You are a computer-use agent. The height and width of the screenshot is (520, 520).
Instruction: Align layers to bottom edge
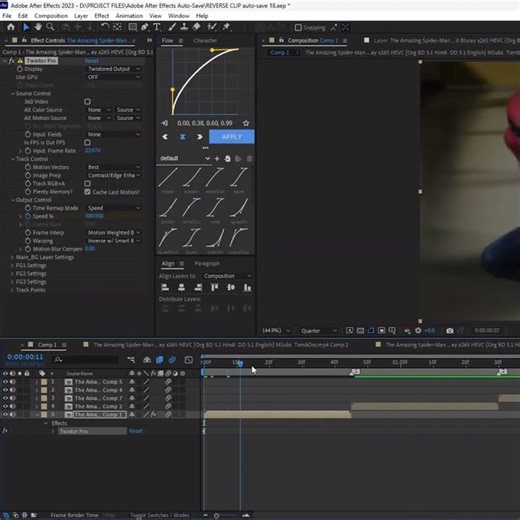(247, 287)
